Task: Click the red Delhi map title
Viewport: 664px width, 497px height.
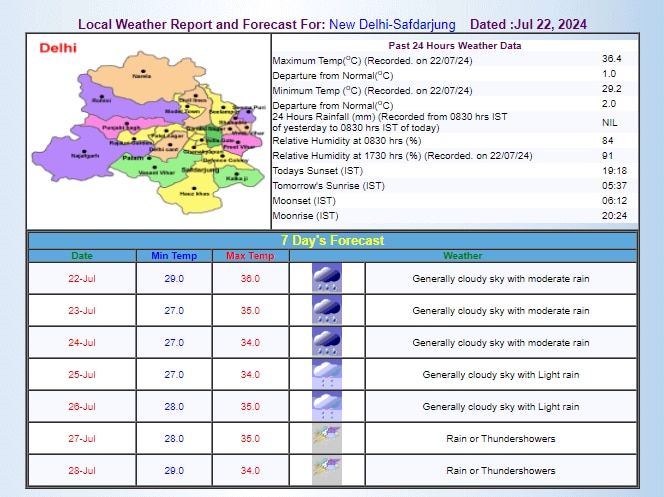Action: [58, 48]
